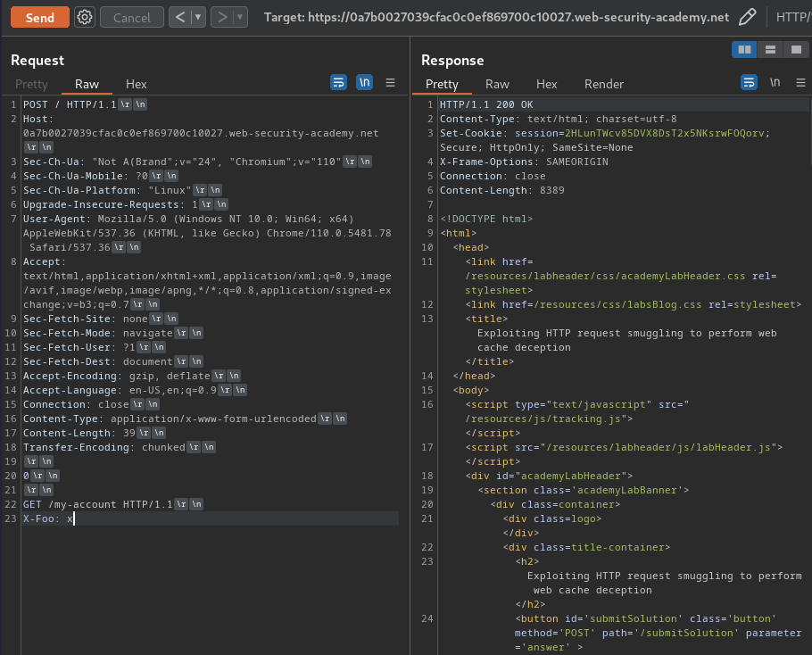This screenshot has height=655, width=812.
Task: Click the labsBlog.css link line in response
Action: 633,304
